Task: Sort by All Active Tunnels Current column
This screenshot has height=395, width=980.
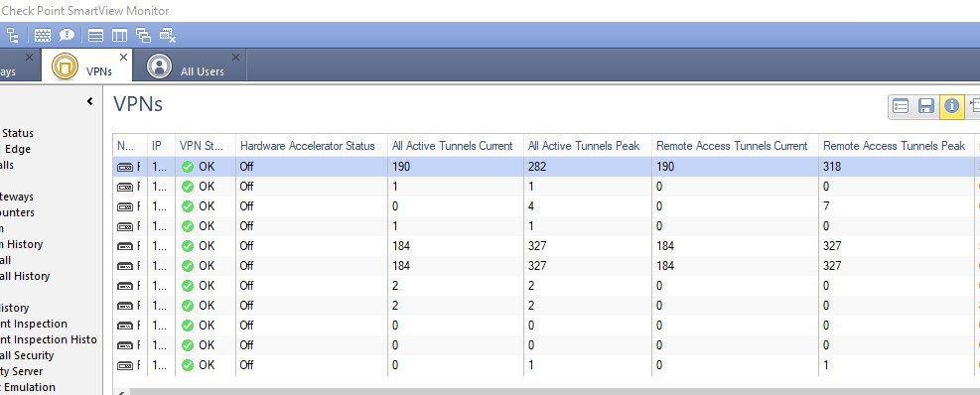Action: tap(455, 146)
